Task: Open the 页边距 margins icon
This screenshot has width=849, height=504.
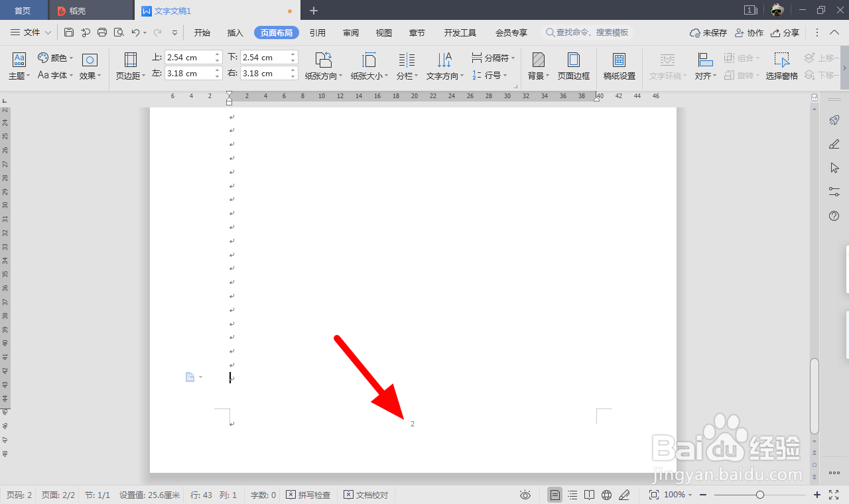Action: click(x=131, y=67)
